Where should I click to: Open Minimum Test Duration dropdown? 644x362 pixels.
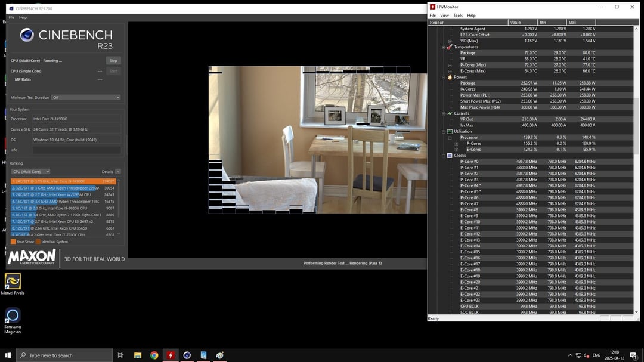[86, 98]
